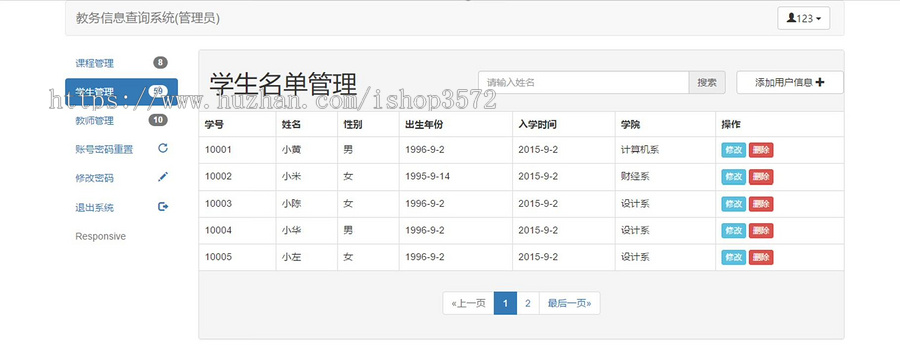Image resolution: width=900 pixels, height=364 pixels.
Task: Click 财经系 in the 学院 column
Action: click(635, 176)
